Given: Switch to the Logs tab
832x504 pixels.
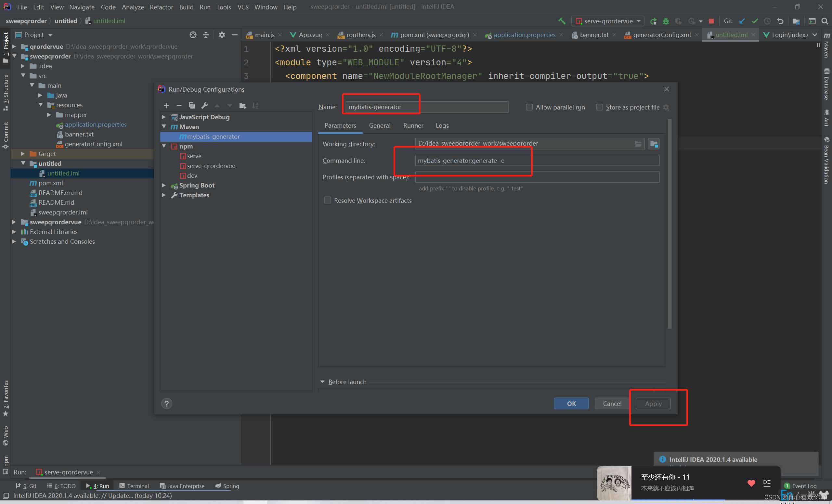Looking at the screenshot, I should 442,125.
